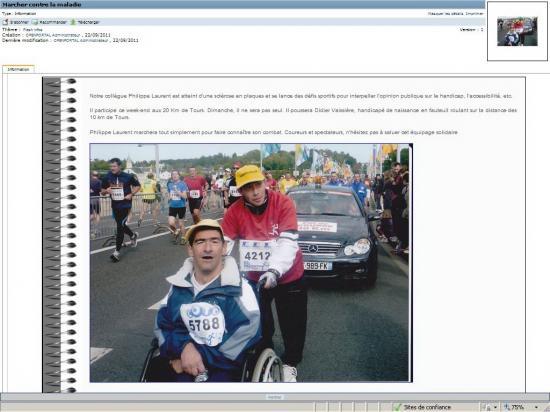The height and width of the screenshot is (412, 550).
Task: Click the Télécharger toolbar label
Action: pyautogui.click(x=88, y=22)
